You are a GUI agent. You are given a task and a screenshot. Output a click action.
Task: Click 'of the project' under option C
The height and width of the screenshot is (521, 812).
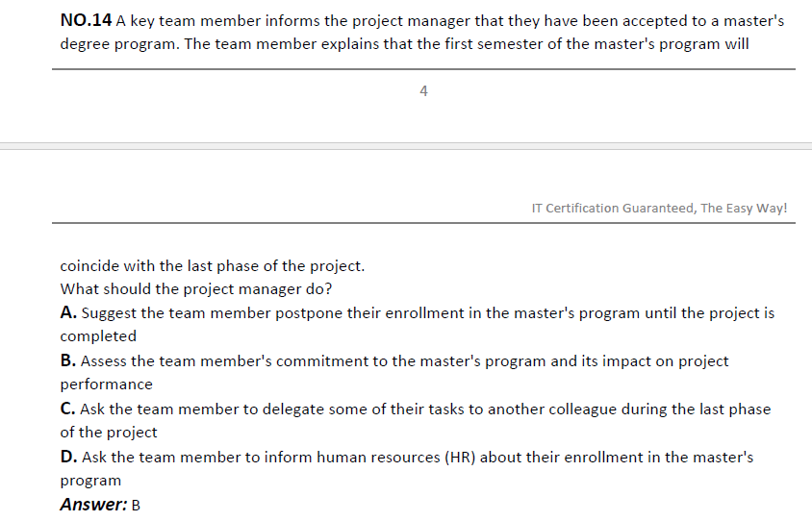(108, 433)
